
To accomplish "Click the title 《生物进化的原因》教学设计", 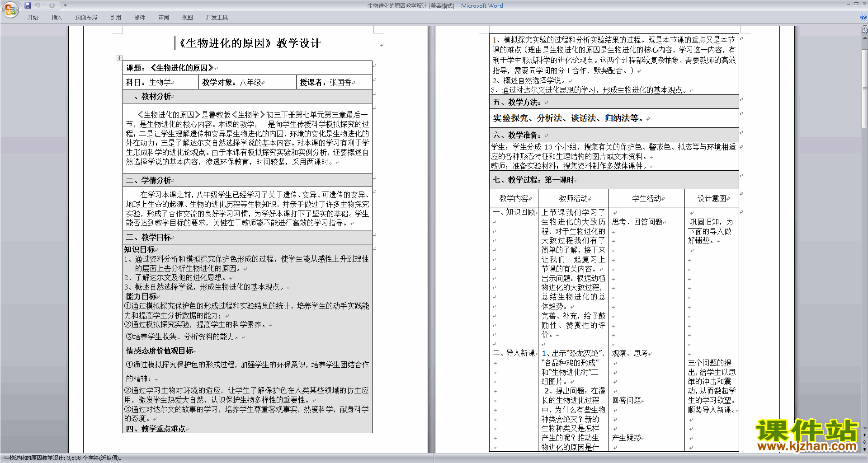I will [248, 43].
